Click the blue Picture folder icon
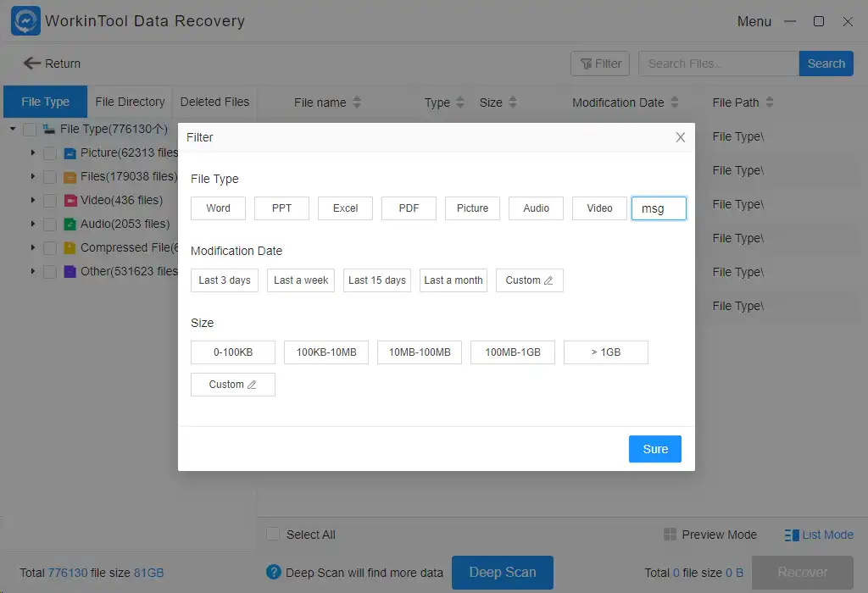 point(70,153)
